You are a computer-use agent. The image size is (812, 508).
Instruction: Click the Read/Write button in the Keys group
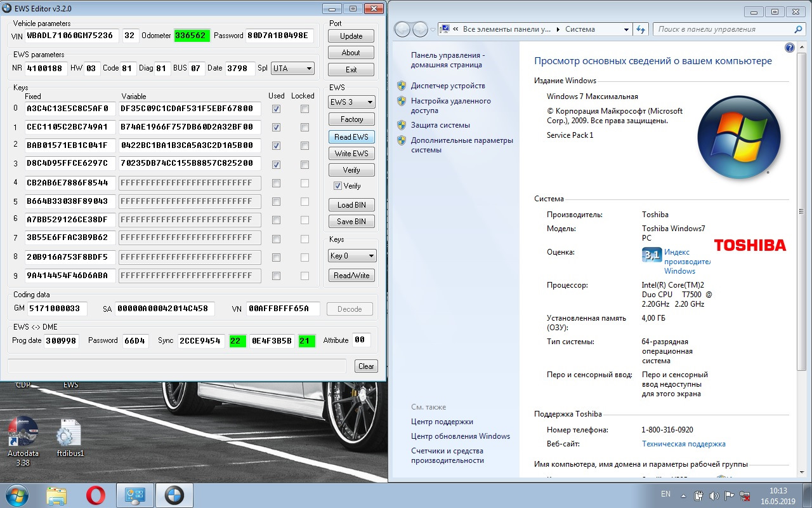pyautogui.click(x=351, y=276)
